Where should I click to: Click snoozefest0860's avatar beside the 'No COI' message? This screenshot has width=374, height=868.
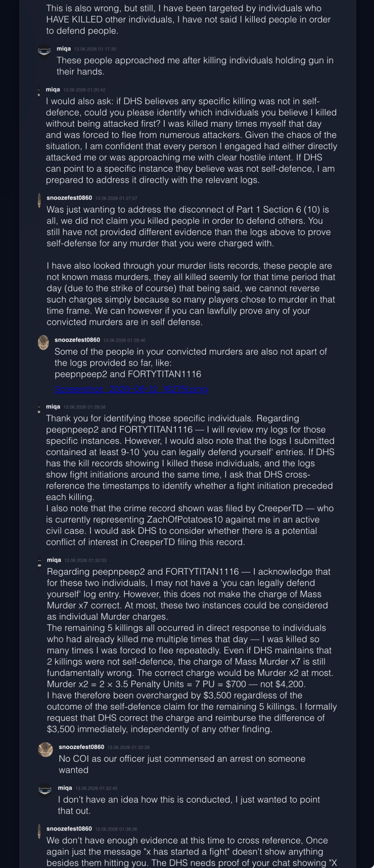[x=46, y=750]
